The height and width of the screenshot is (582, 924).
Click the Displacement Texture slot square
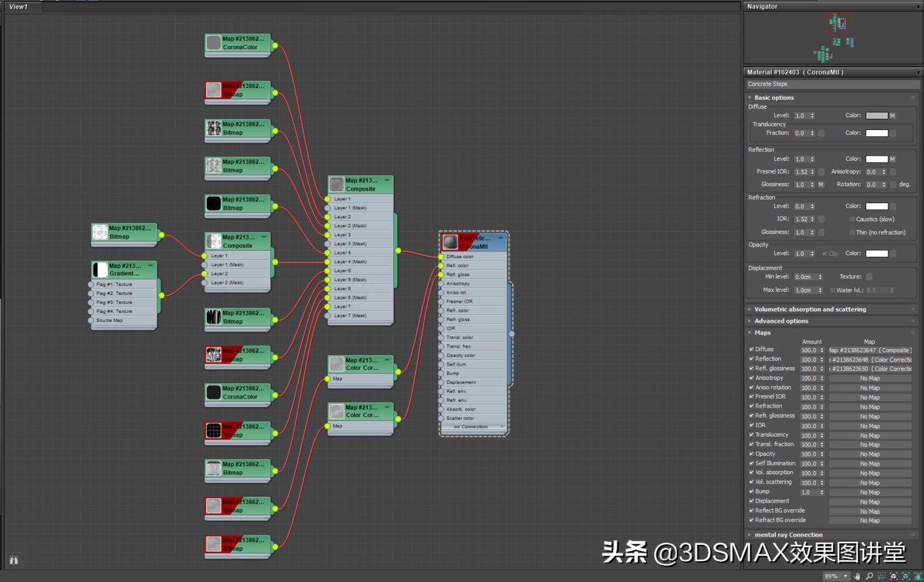869,277
